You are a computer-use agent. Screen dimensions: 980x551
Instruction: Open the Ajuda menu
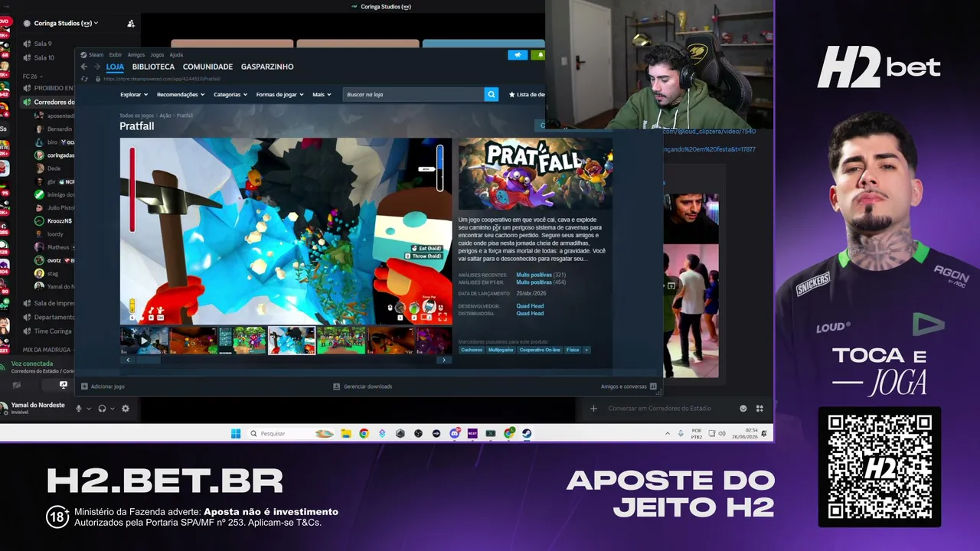pyautogui.click(x=176, y=55)
